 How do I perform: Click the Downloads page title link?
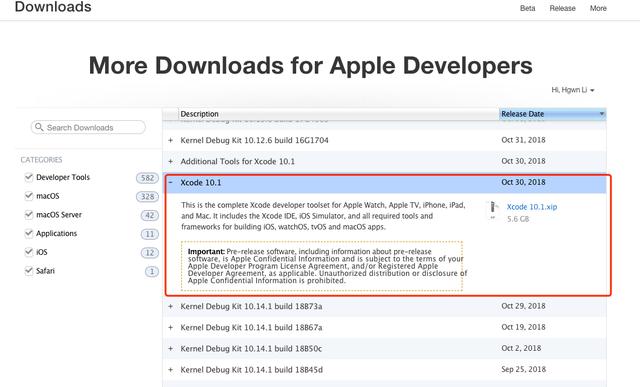click(x=53, y=7)
